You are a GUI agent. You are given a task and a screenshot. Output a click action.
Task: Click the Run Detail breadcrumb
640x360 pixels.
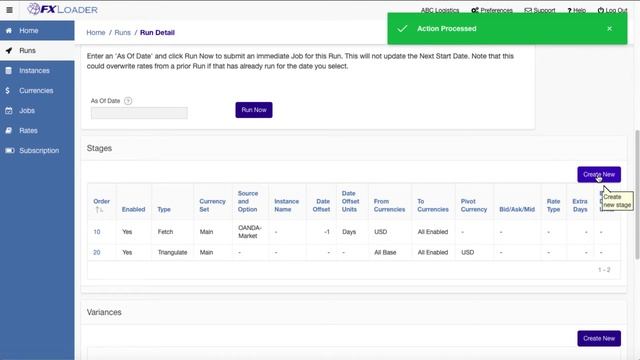tap(157, 33)
